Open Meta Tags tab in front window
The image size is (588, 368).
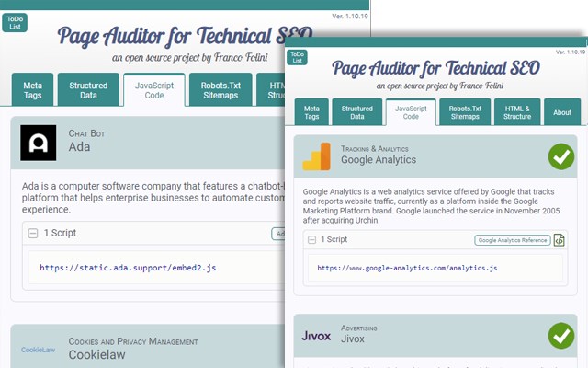(311, 112)
